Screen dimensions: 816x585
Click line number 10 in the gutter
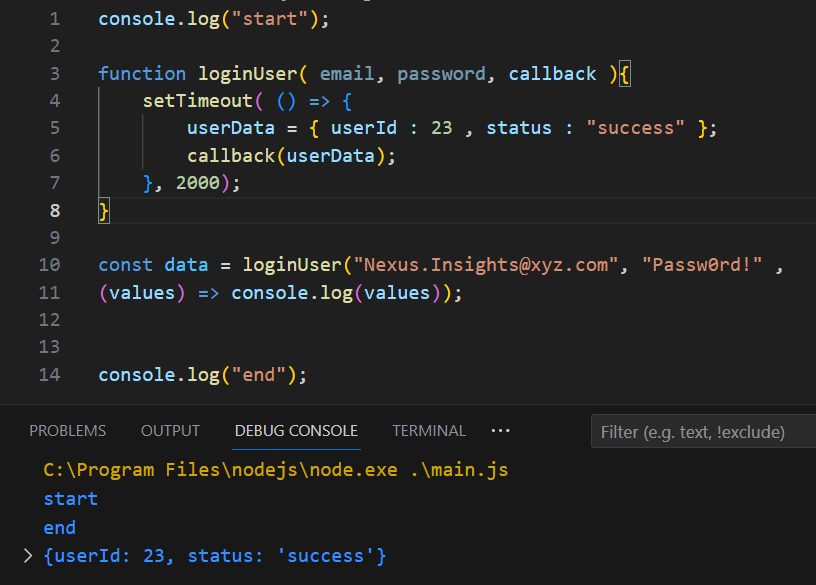click(49, 265)
